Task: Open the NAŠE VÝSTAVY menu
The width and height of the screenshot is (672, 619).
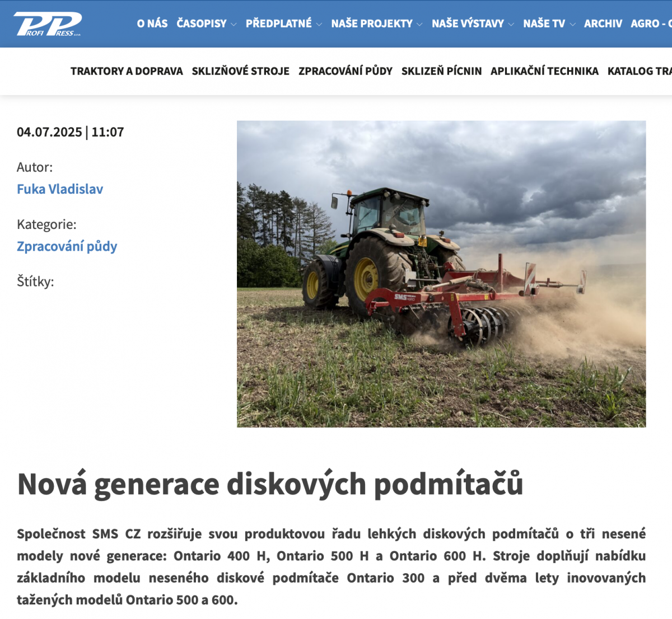Action: [468, 24]
